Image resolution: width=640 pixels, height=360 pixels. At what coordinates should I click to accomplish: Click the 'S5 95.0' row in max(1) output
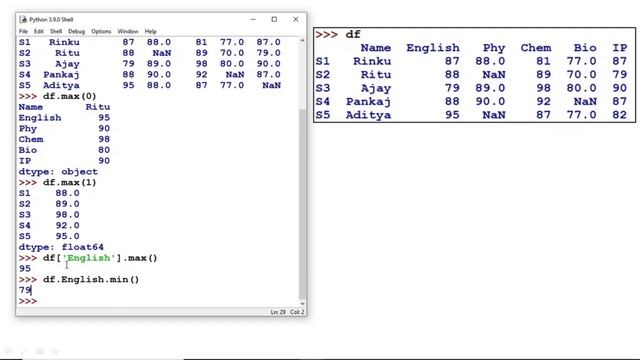pyautogui.click(x=49, y=236)
